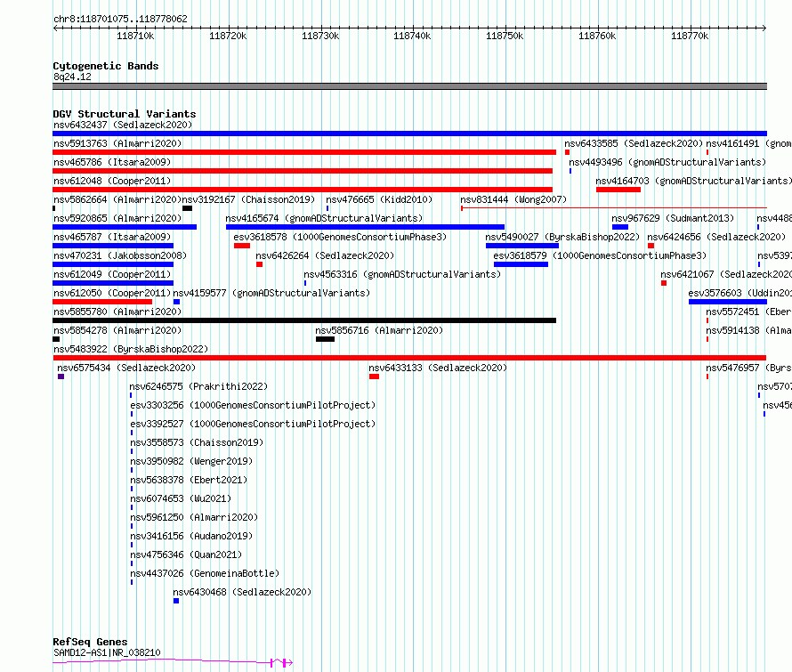
Task: Open esv3618579 1000Genomes Phase3 label
Action: tap(600, 255)
